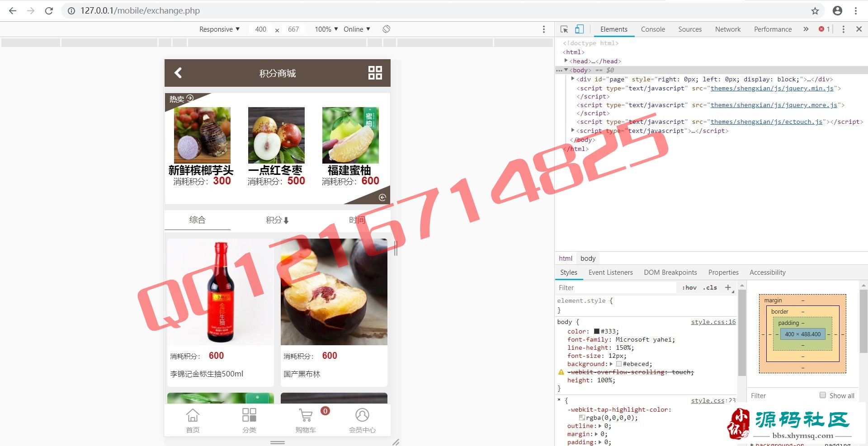Click the browser forward arrow
This screenshot has height=446, width=868.
coord(31,11)
